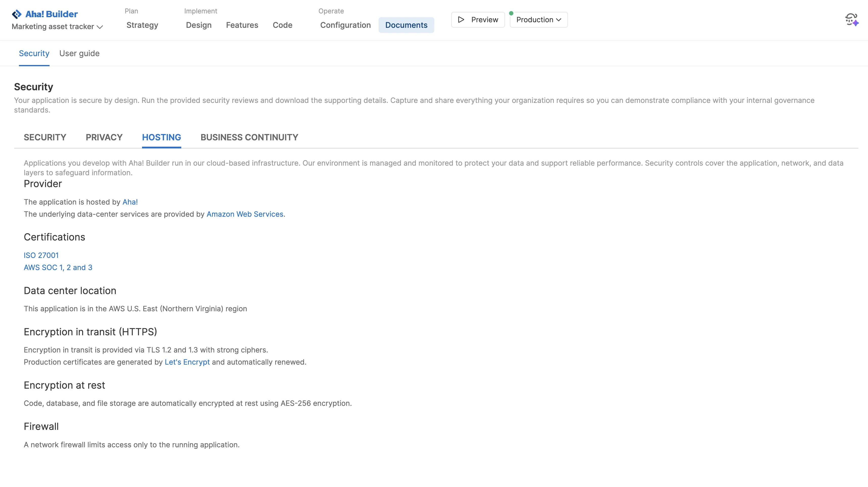Open the ISO 27001 certification link

point(41,255)
